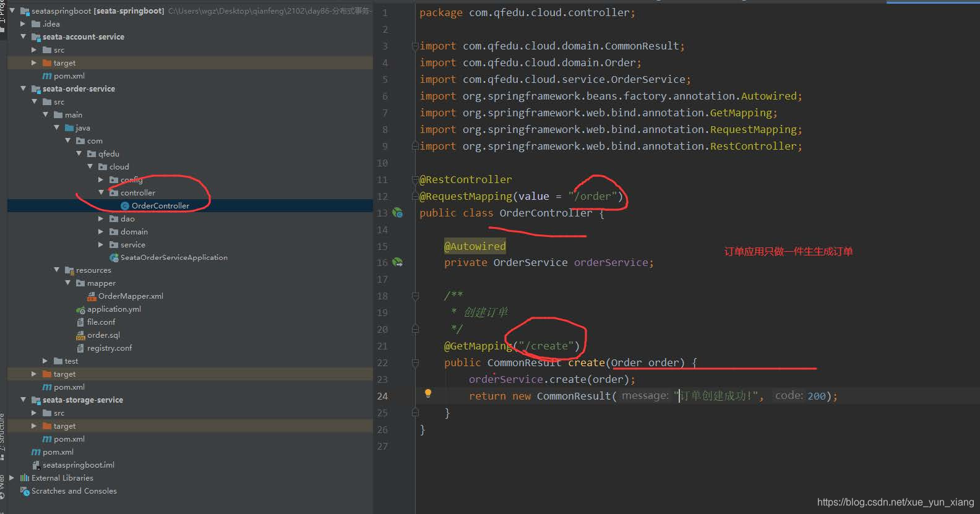This screenshot has width=980, height=514.
Task: Click the OrderMapper.xml file icon
Action: click(92, 296)
